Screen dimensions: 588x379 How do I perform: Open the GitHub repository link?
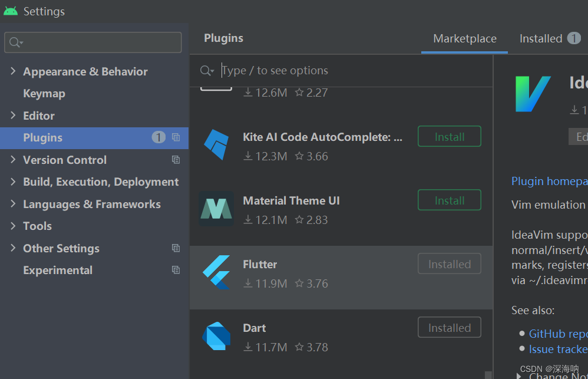click(558, 334)
